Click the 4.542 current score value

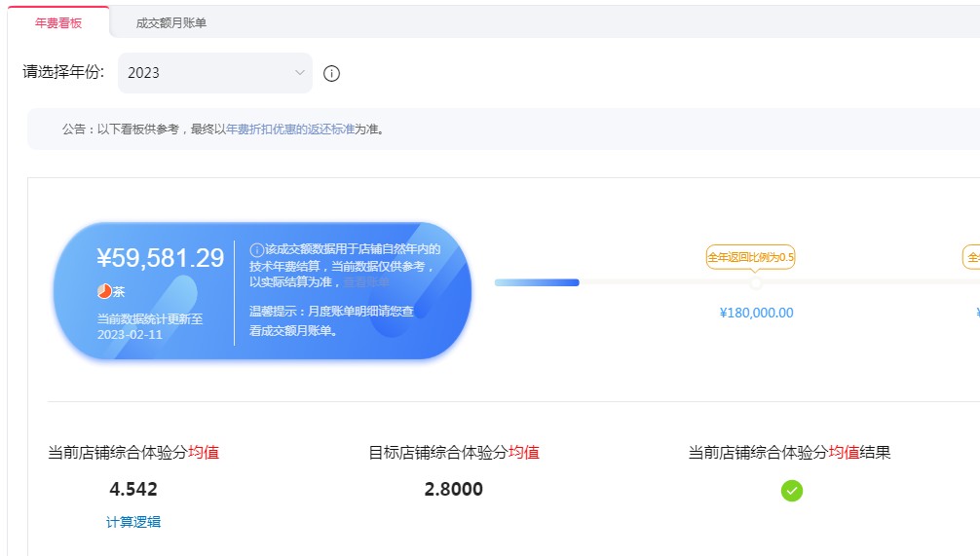133,489
